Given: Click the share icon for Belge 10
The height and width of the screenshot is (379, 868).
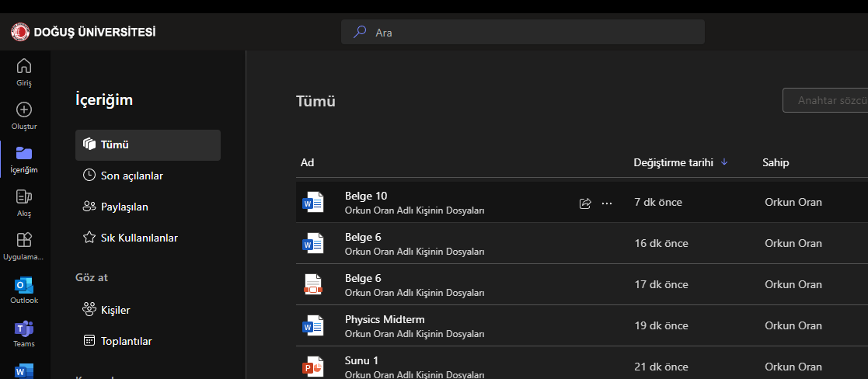Looking at the screenshot, I should click(x=585, y=203).
